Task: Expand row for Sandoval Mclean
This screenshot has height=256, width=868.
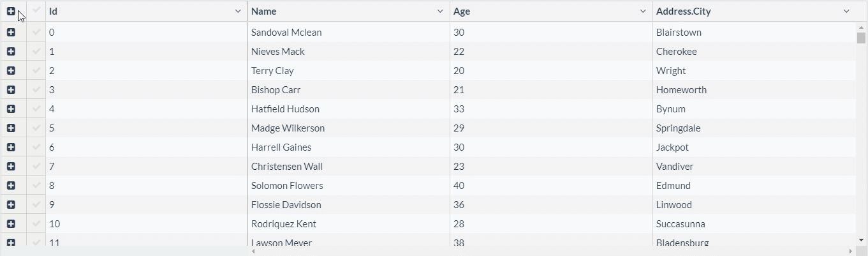Action: tap(11, 33)
